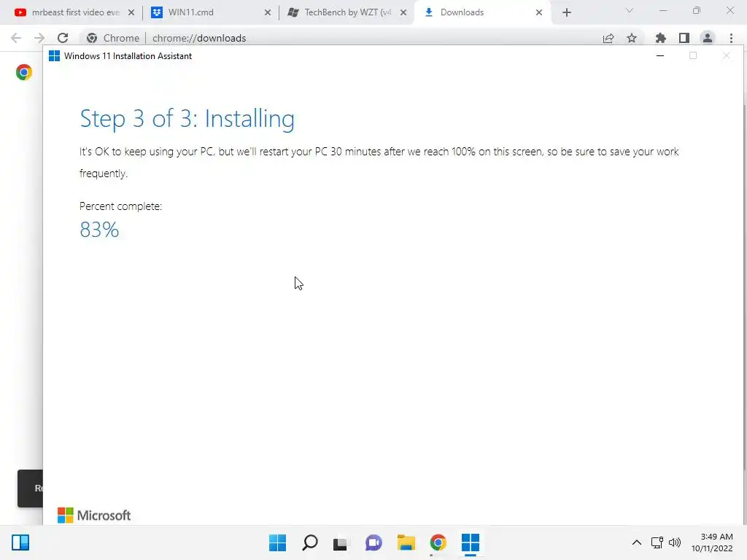This screenshot has height=560, width=747.
Task: Bookmark this page with the star
Action: click(632, 38)
